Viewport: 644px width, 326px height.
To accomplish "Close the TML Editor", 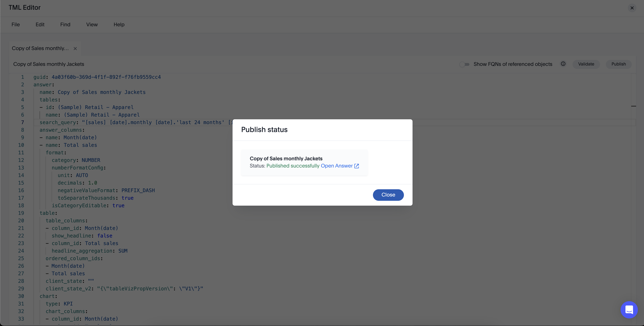I will (632, 8).
